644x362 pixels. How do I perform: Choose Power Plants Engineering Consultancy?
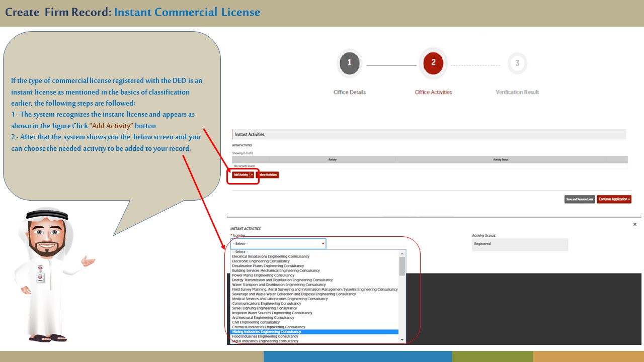pos(263,276)
